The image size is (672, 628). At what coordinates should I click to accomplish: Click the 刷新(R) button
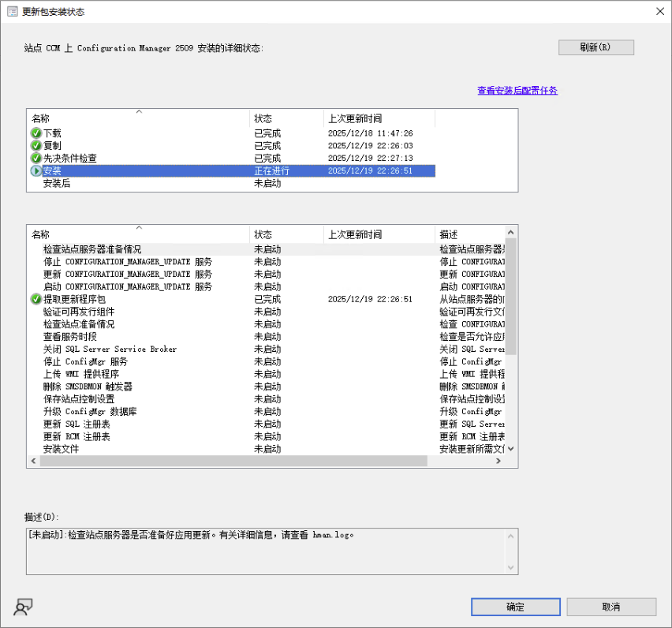click(x=595, y=47)
